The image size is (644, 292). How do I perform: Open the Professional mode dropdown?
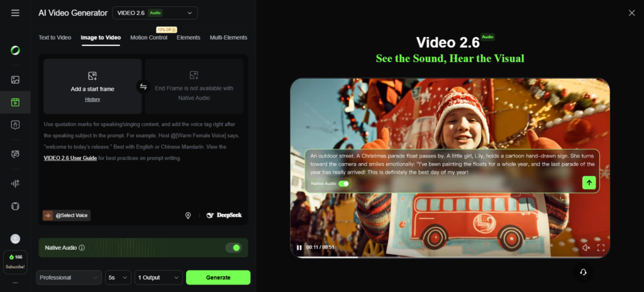coord(69,278)
